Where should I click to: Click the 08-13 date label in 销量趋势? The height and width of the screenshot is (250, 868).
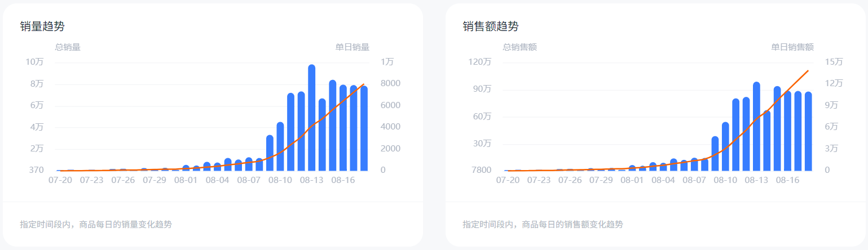pos(311,181)
